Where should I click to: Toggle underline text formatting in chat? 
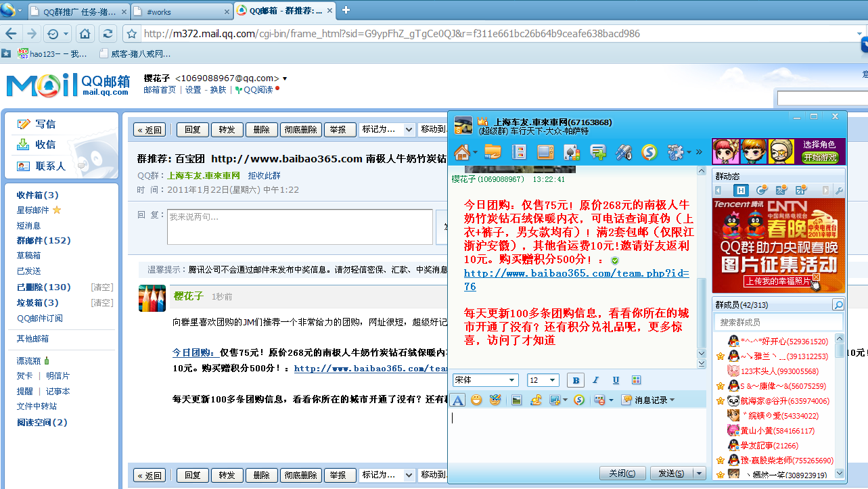616,380
